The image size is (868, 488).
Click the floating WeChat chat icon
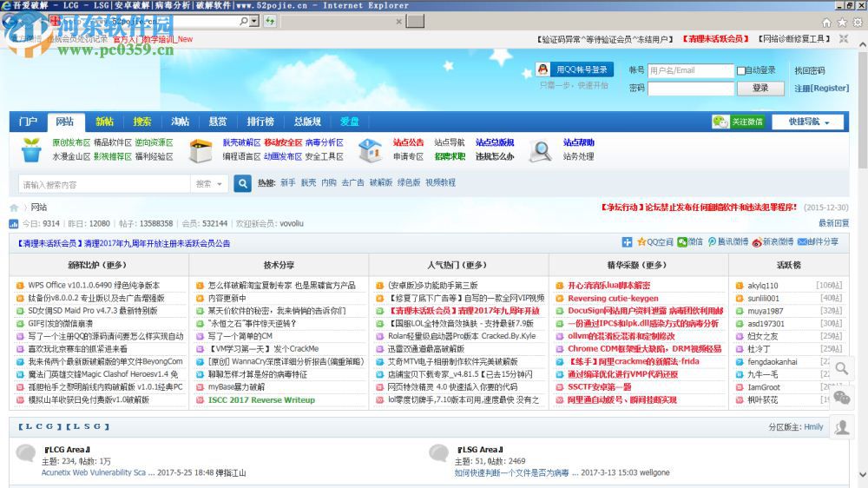pos(842,398)
